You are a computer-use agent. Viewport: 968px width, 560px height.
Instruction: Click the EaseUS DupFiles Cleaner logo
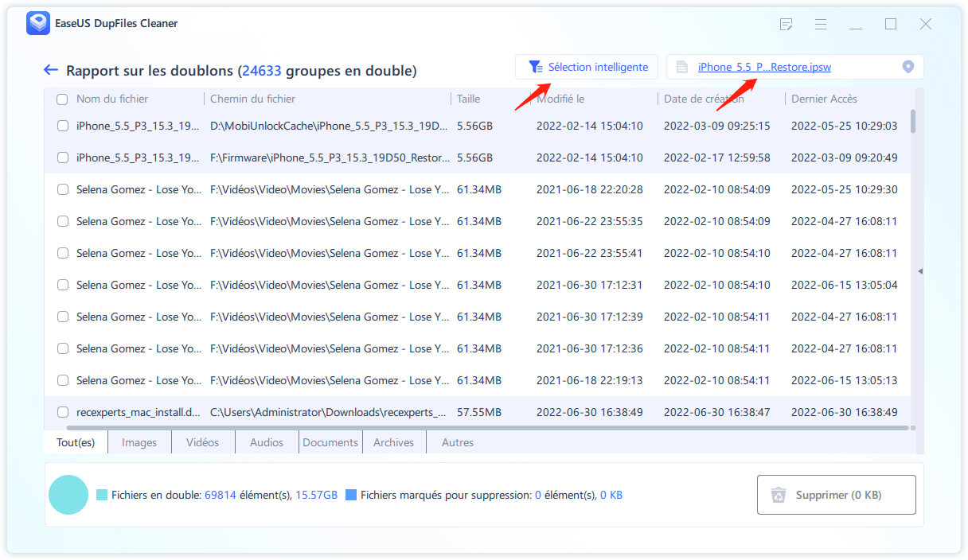click(38, 24)
